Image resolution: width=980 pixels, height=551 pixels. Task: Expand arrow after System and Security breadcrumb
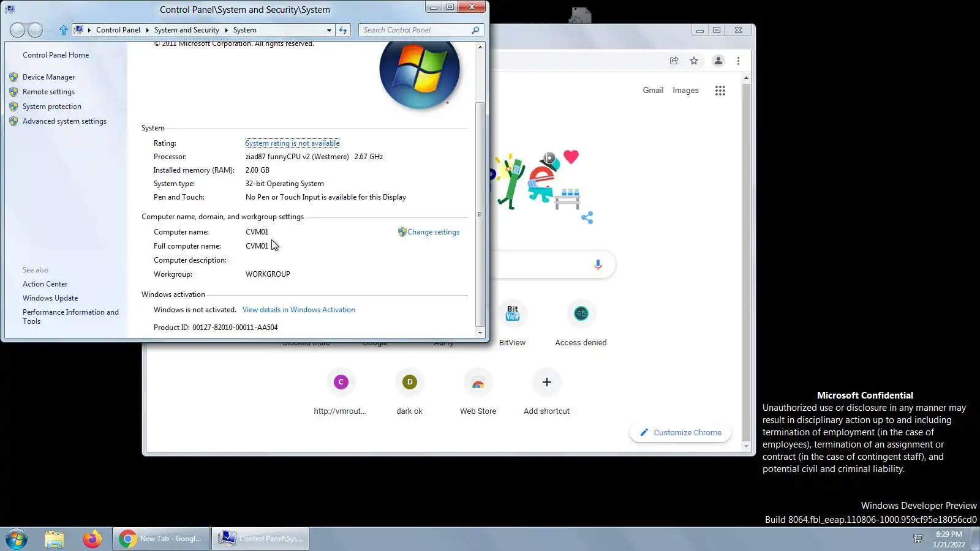[x=226, y=30]
